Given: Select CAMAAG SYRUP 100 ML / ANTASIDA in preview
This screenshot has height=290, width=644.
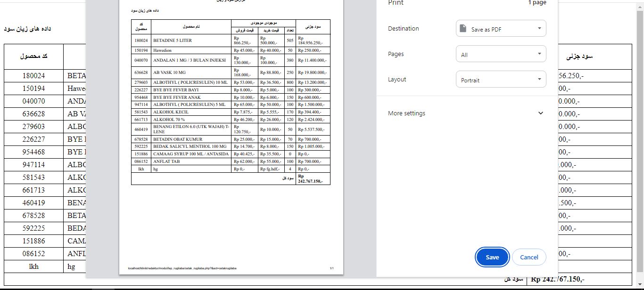Looking at the screenshot, I should click(191, 154).
